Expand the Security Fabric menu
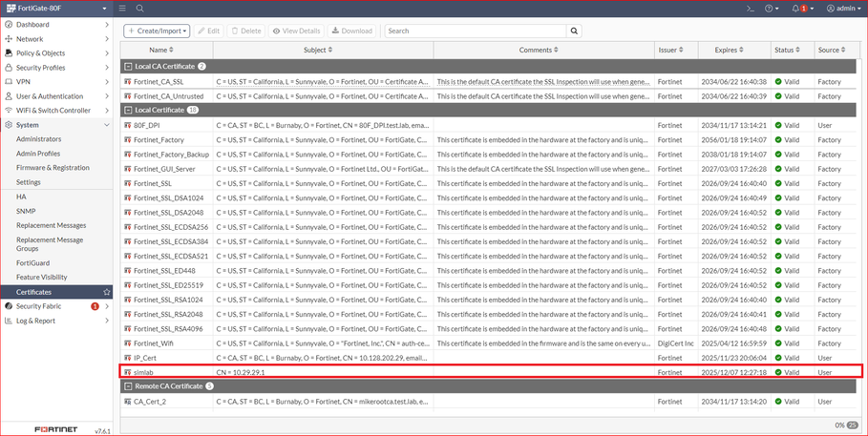Image resolution: width=868 pixels, height=436 pixels. click(x=56, y=306)
